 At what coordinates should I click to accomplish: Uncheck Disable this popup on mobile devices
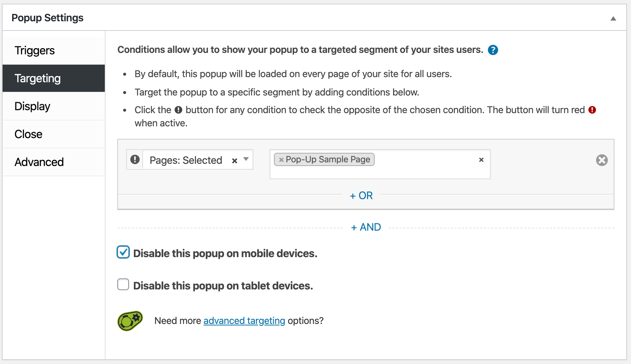pos(123,252)
